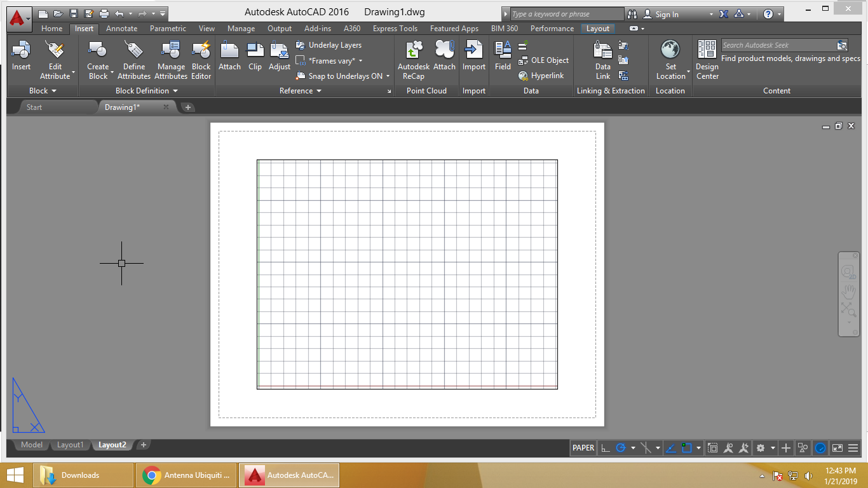Open Autodesk Exchange Apps icon
868x488 pixels.
724,14
